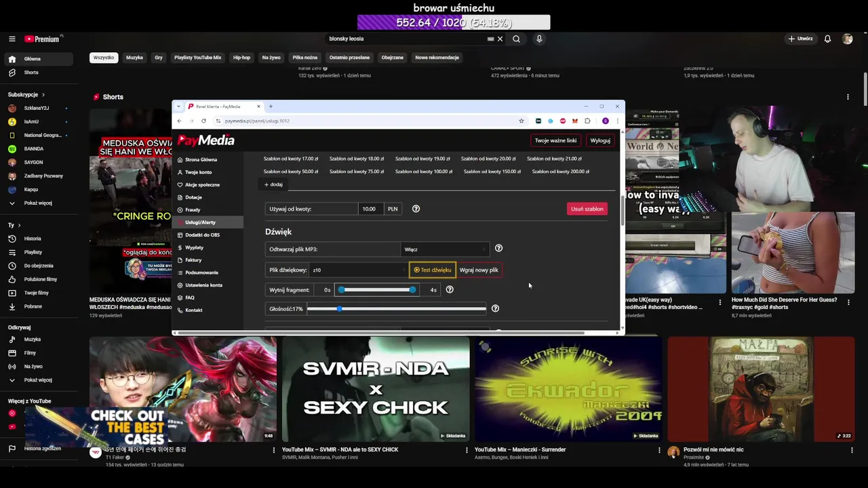This screenshot has width=868, height=488.
Task: Open options for YouTube Mix SVMIR video
Action: click(x=467, y=450)
